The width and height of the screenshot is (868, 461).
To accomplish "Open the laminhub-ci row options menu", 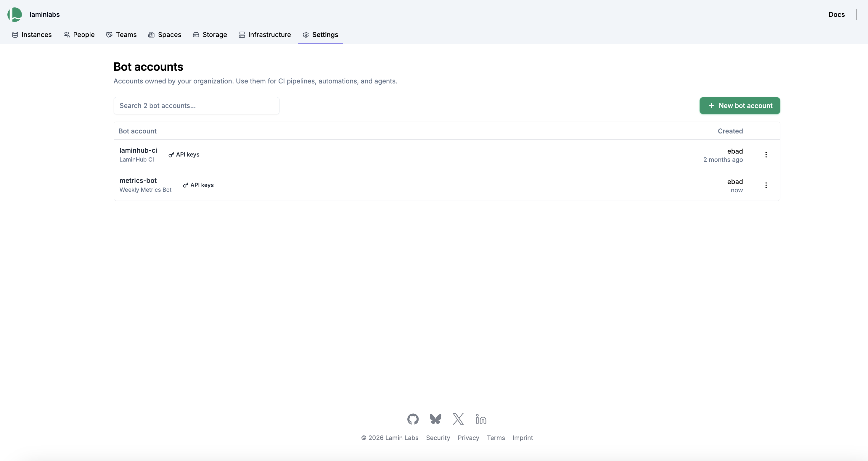I will point(766,154).
